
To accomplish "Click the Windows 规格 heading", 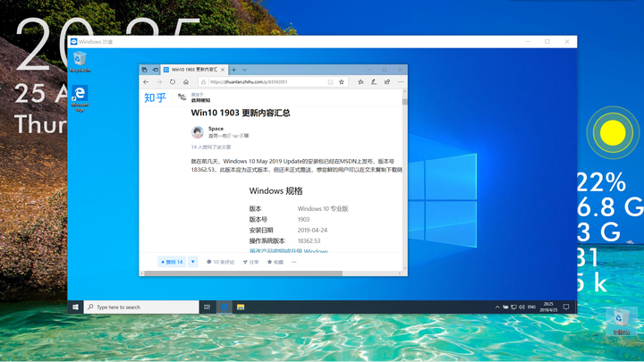I will (275, 191).
